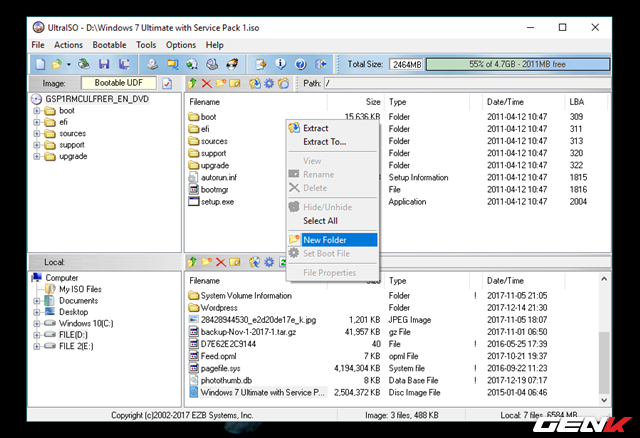Click the Make CD/DVD Image drive icon
This screenshot has height=438, width=640.
[x=153, y=64]
